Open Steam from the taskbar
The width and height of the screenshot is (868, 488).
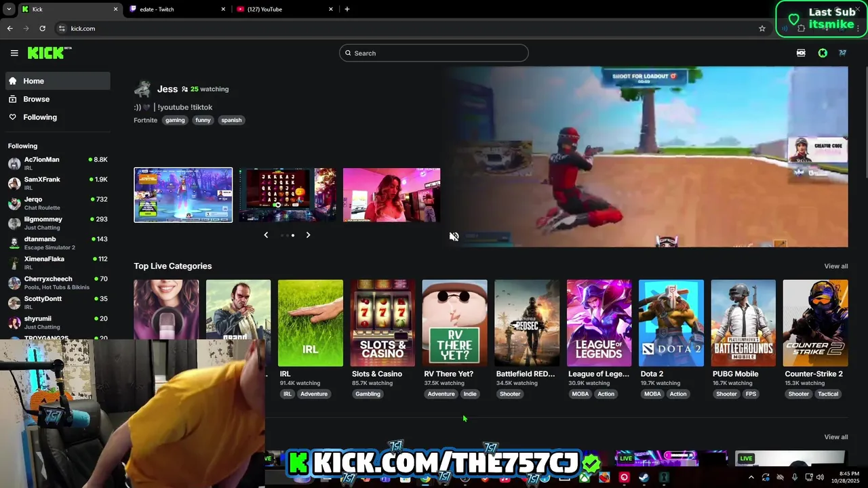(x=644, y=478)
